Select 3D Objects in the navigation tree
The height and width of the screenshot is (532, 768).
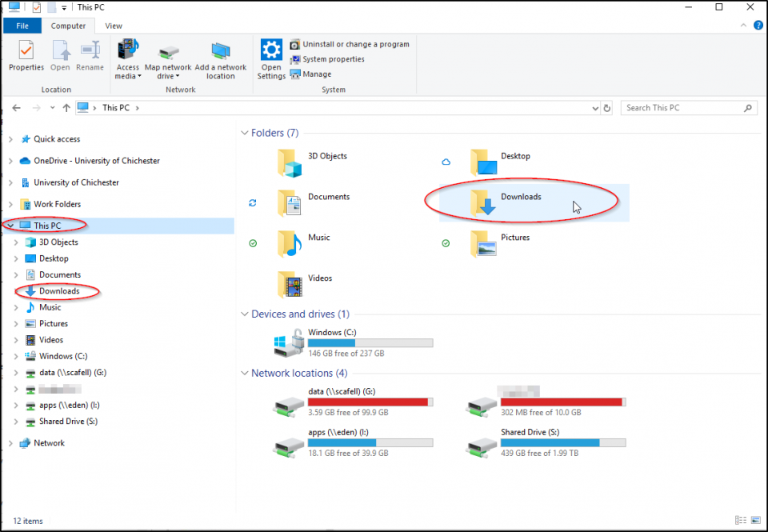58,242
